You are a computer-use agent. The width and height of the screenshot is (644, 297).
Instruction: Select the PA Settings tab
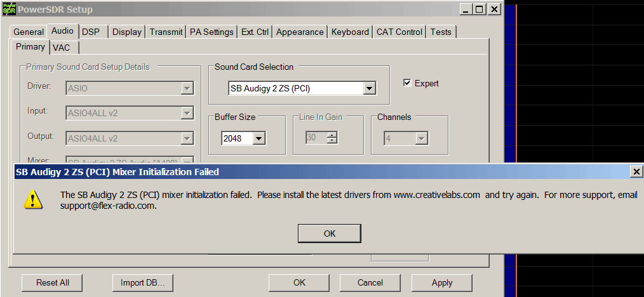pyautogui.click(x=211, y=32)
